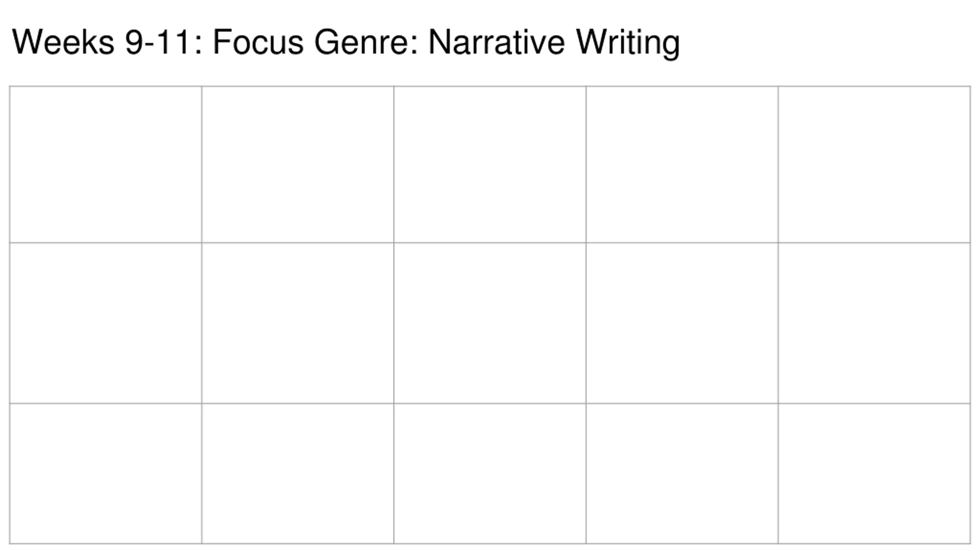
Task: Select middle row, first column table cell
Action: pos(106,323)
